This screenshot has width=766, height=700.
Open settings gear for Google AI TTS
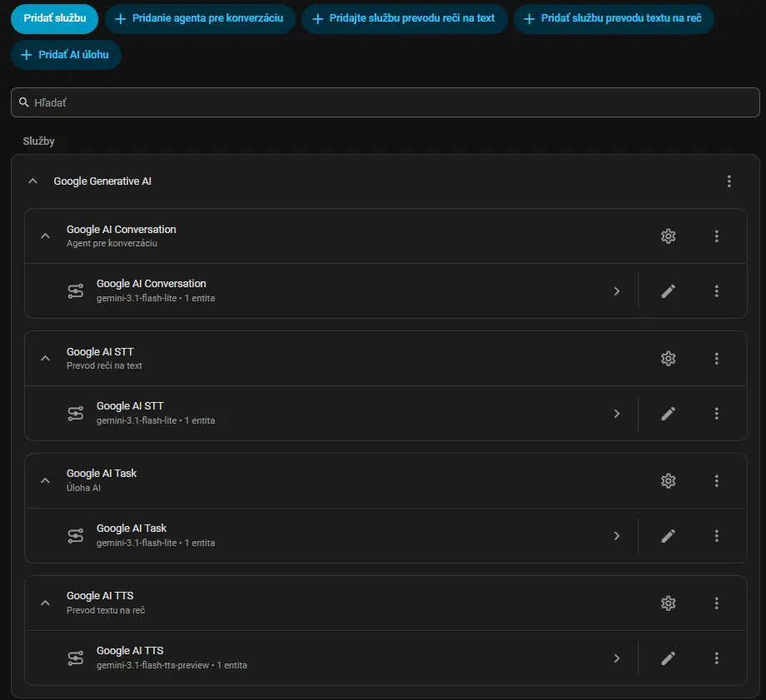[669, 603]
